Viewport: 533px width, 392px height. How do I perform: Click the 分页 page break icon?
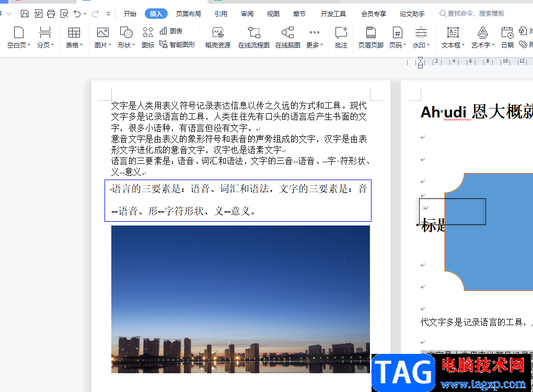click(45, 32)
